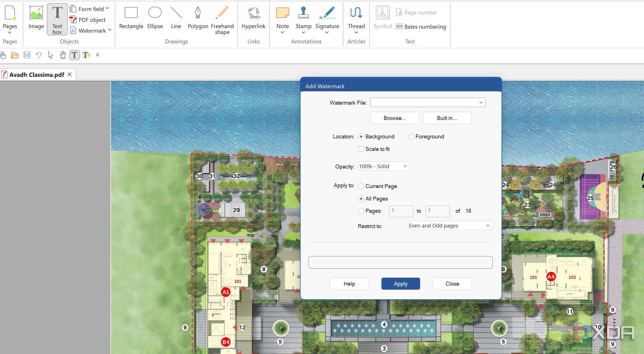Pick the Freehand shape tool
Screen dimensions: 644x354
[x=222, y=20]
